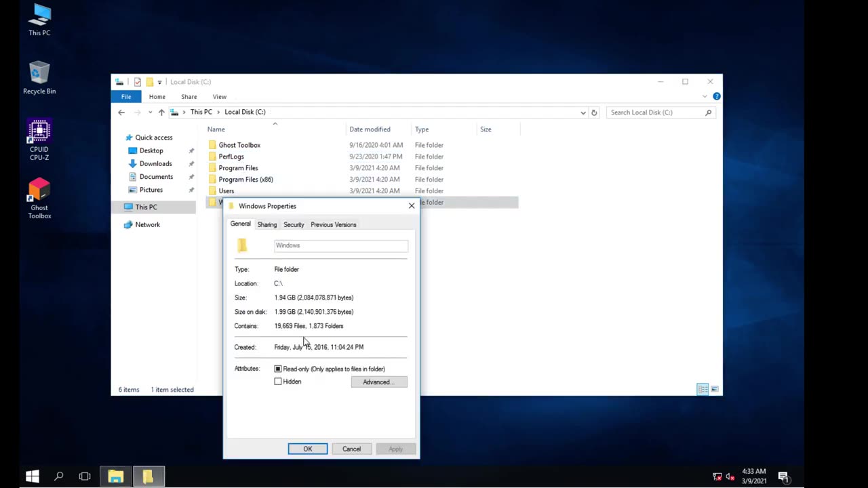The height and width of the screenshot is (488, 868).
Task: Enable the Hidden attribute checkbox
Action: (278, 382)
